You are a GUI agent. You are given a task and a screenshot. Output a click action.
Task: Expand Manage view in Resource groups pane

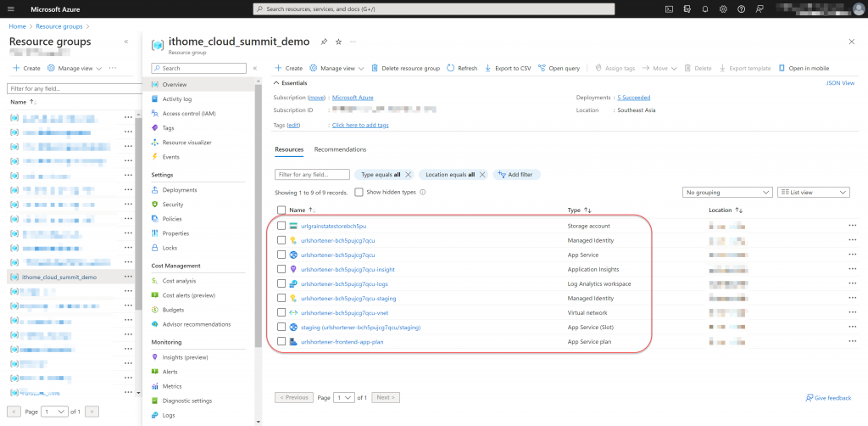point(75,68)
